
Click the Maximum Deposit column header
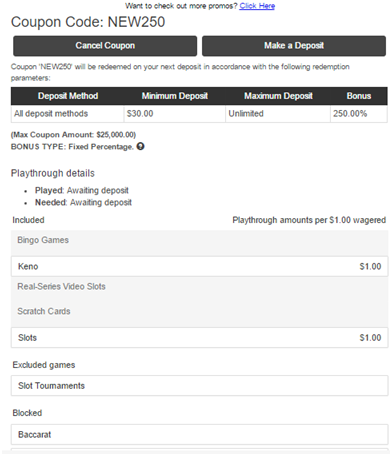tap(278, 96)
